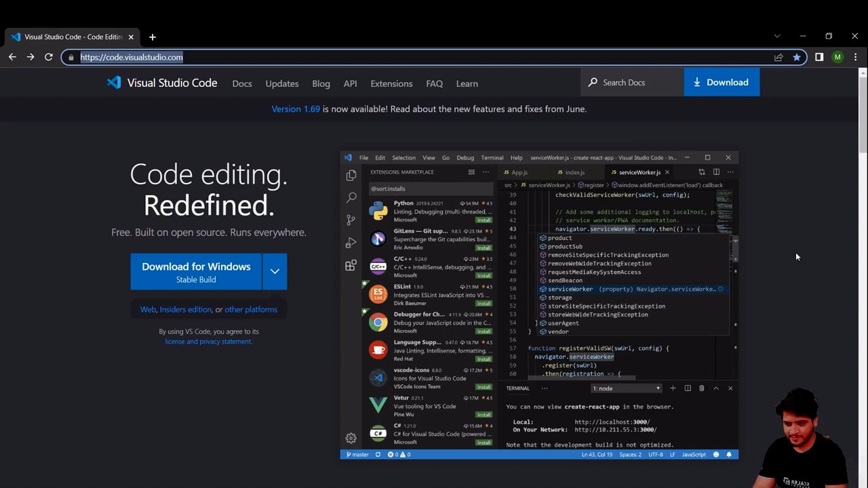Open the extensions panel three-dots menu
This screenshot has height=488, width=868.
click(486, 172)
